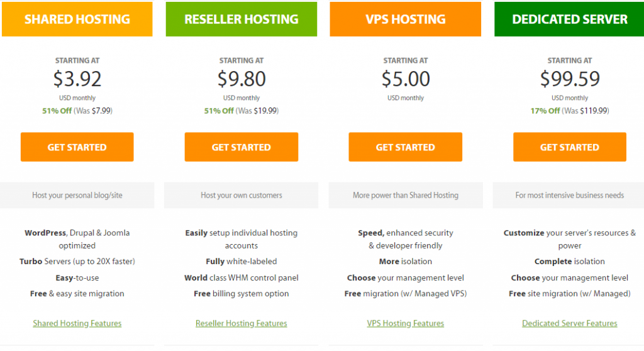644x351 pixels.
Task: Click Get Started for VPS Hosting
Action: [406, 147]
